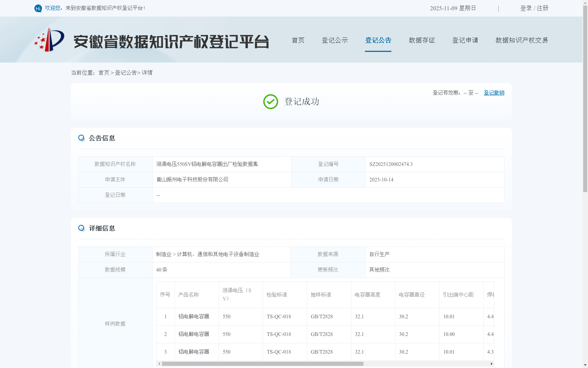Click the update frequency value 其他频次
Image resolution: width=588 pixels, height=368 pixels.
[380, 270]
